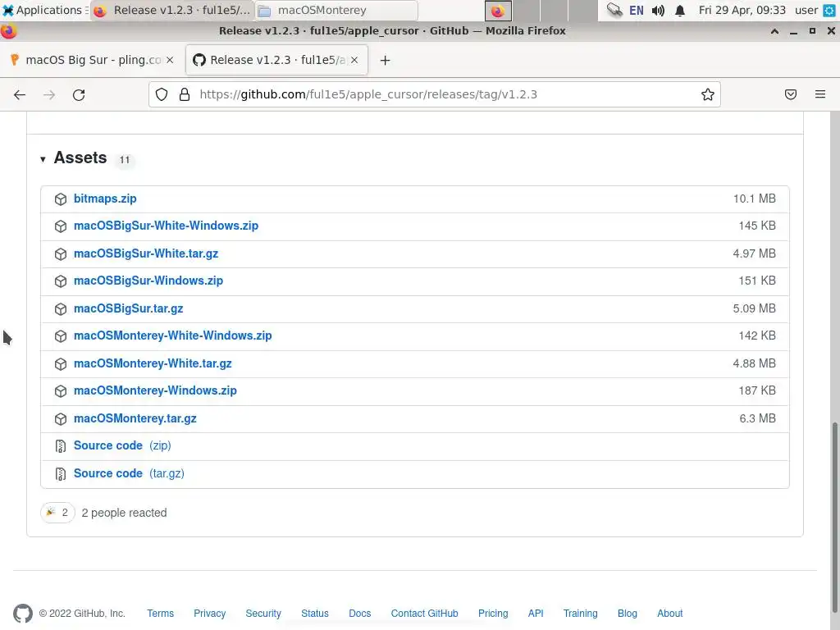Click file-zip icon beside Source code (tar.gz)
Image resolution: width=840 pixels, height=630 pixels.
[61, 474]
